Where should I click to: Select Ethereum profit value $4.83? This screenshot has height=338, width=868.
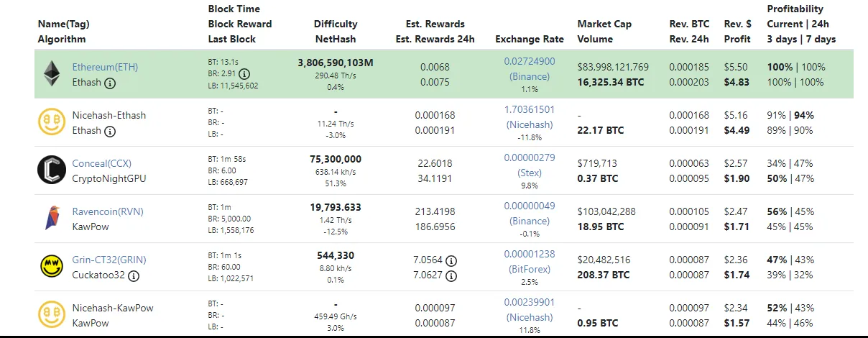[738, 82]
